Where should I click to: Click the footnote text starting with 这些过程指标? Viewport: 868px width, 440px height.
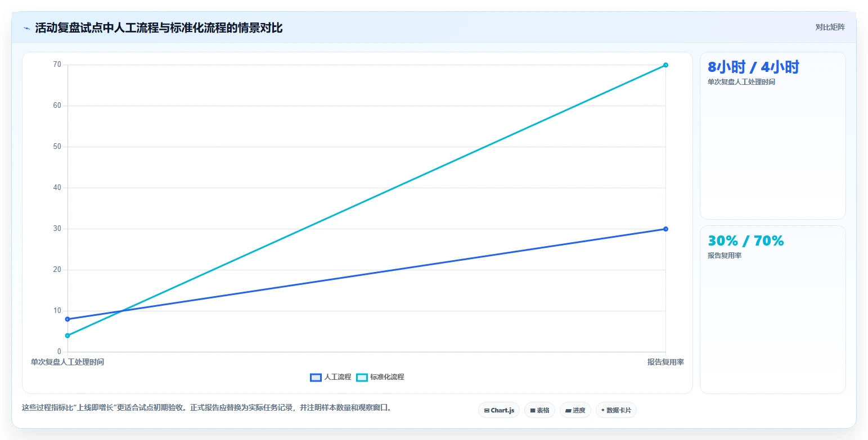[x=206, y=408]
